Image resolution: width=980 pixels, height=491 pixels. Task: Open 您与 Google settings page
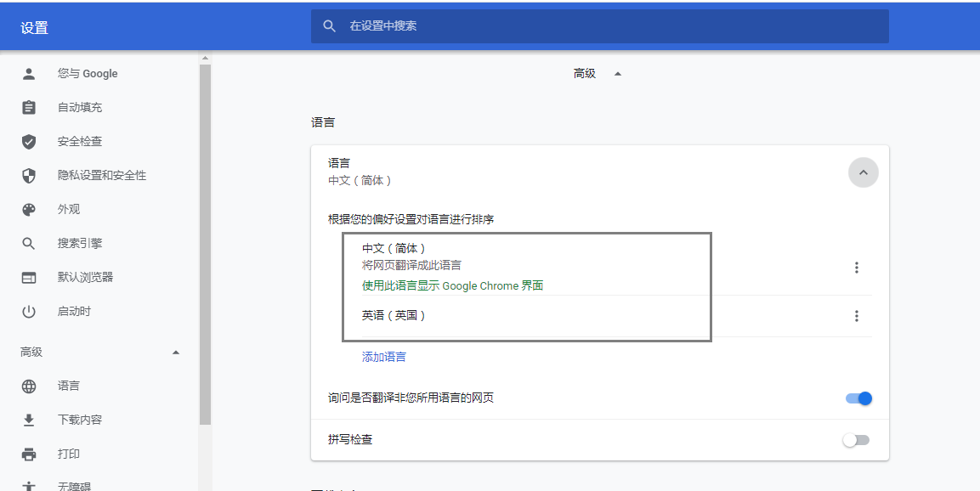point(88,74)
